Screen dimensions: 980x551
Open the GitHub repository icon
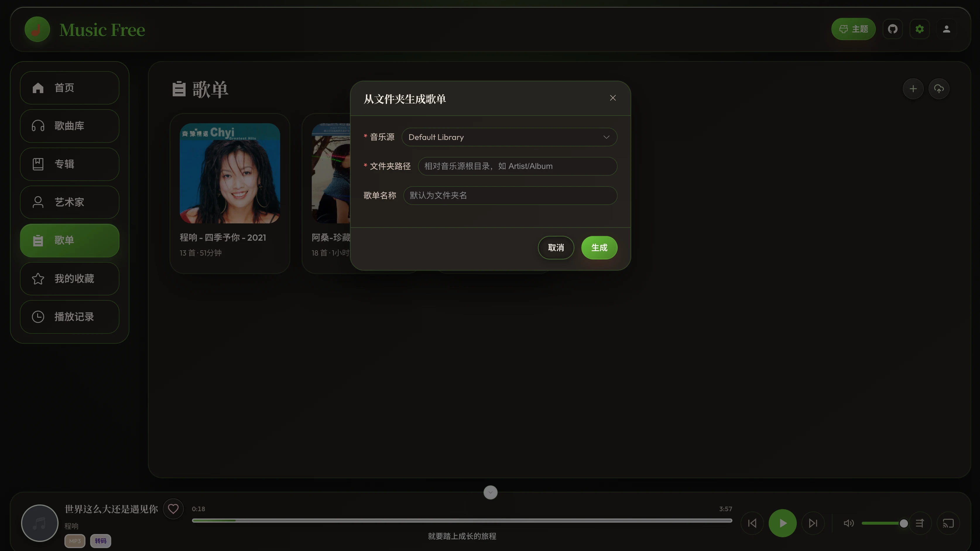[892, 29]
